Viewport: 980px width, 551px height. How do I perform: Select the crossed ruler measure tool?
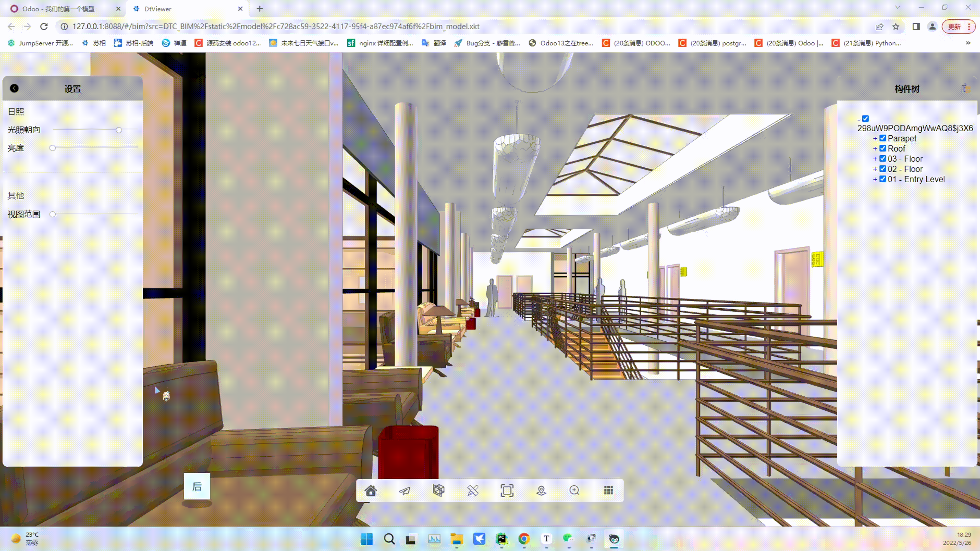click(x=472, y=491)
